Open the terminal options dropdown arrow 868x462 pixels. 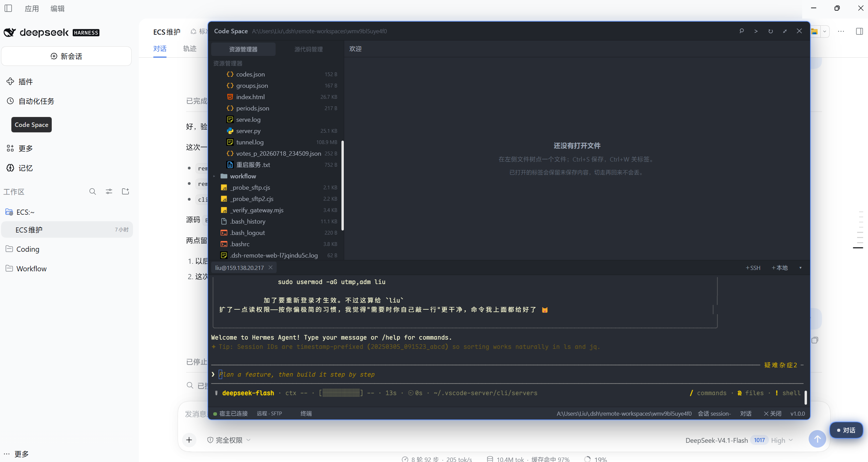(x=800, y=268)
